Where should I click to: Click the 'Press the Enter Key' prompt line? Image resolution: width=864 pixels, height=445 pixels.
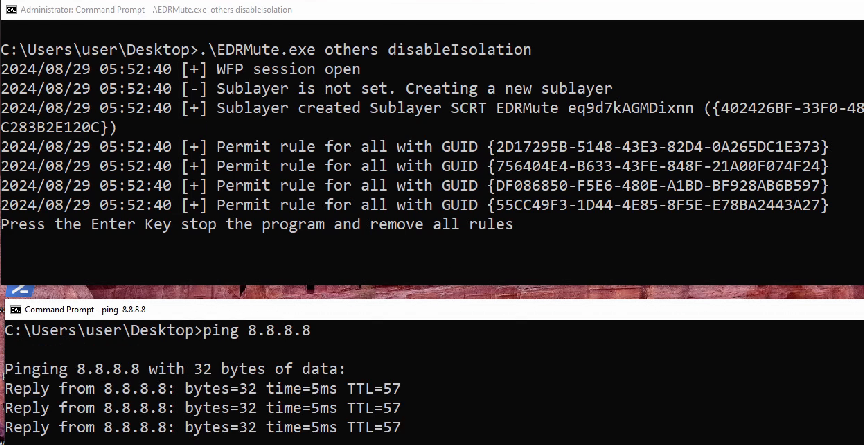[256, 224]
